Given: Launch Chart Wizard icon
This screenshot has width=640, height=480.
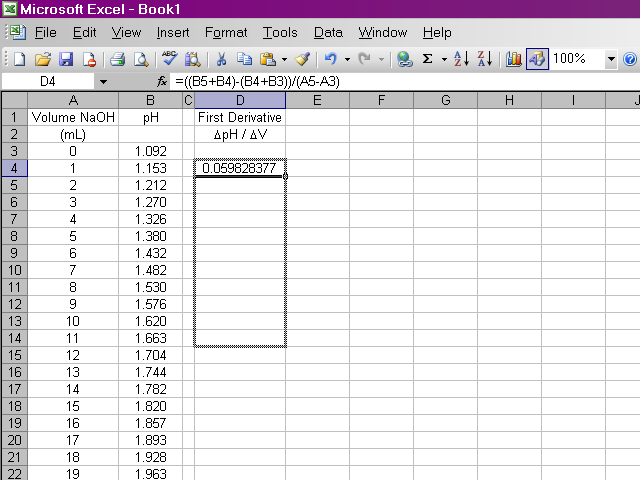Looking at the screenshot, I should click(513, 60).
